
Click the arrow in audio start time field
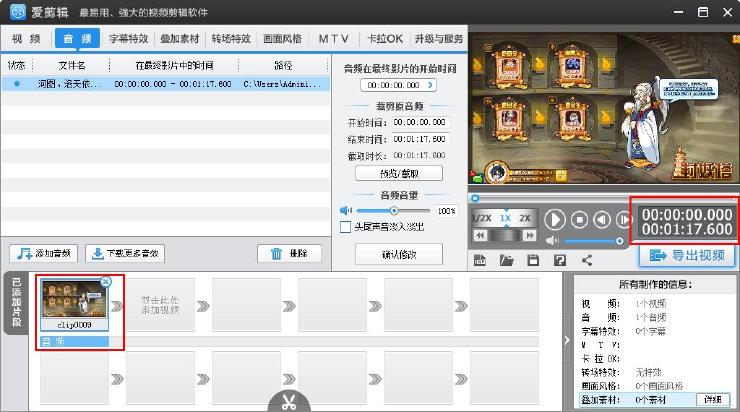430,85
